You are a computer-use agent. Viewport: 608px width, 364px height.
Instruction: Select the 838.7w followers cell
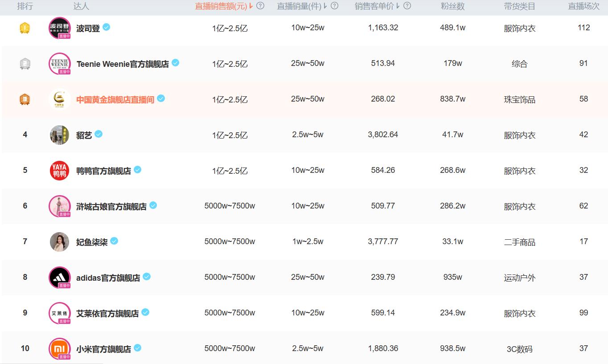452,99
